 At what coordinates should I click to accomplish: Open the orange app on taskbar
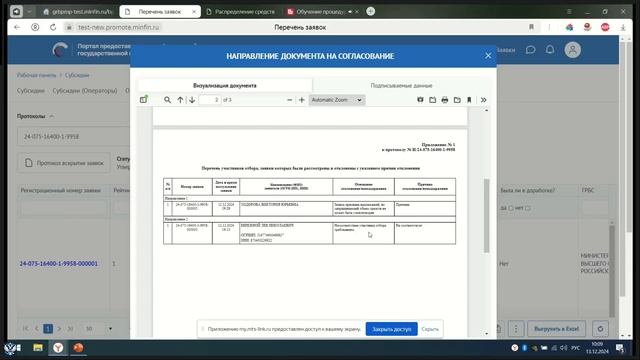78,348
